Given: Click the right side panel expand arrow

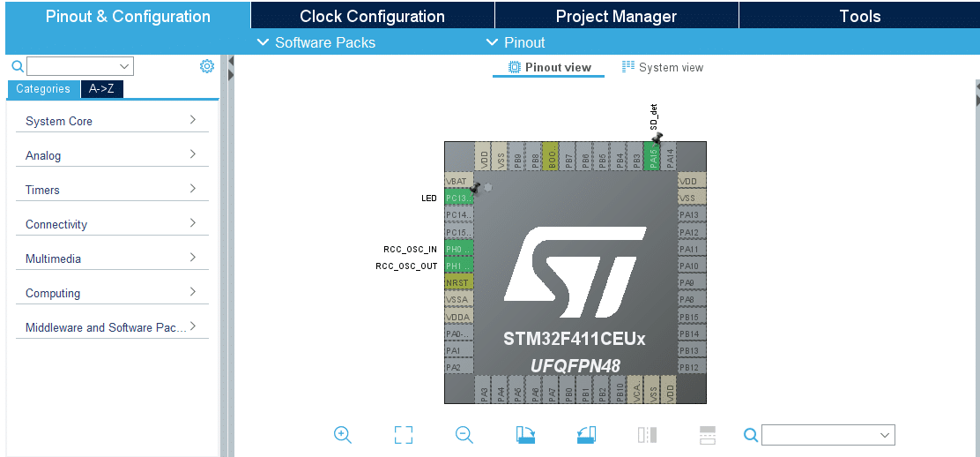Looking at the screenshot, I should click(x=976, y=87).
